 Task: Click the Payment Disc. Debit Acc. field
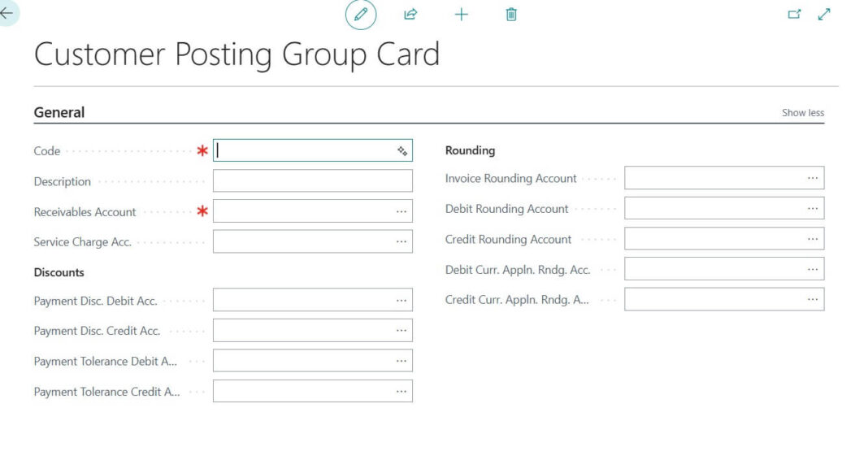313,300
